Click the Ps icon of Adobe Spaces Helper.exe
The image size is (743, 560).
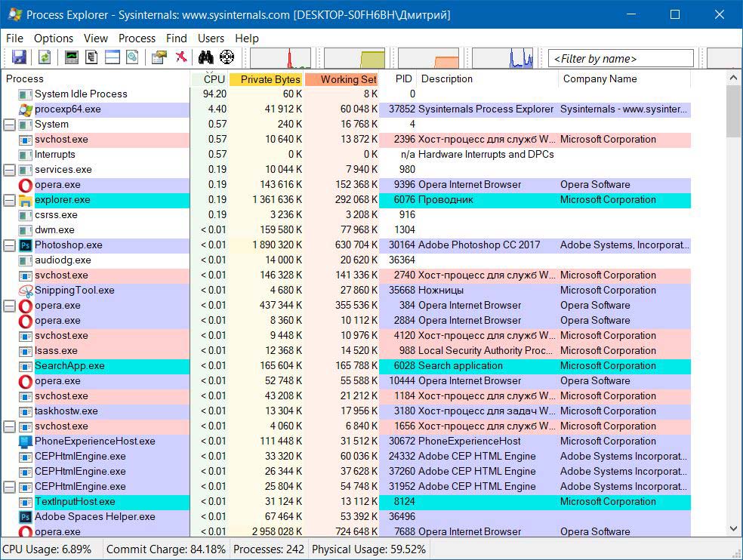click(x=25, y=517)
